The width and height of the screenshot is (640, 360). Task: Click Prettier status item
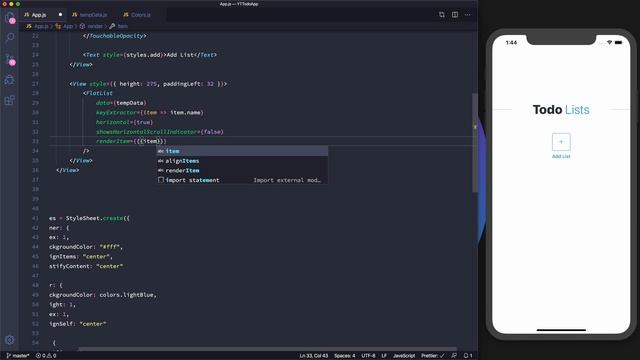(x=433, y=356)
